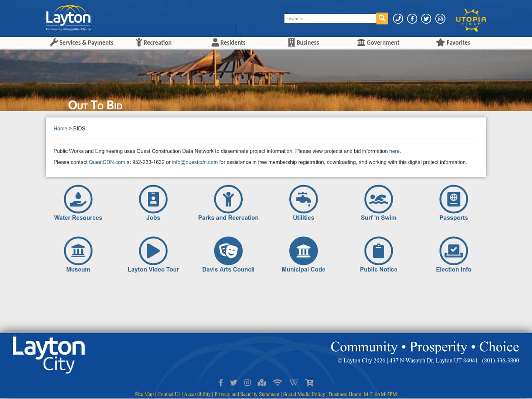Click the Layton logo in the header

pyautogui.click(x=68, y=18)
